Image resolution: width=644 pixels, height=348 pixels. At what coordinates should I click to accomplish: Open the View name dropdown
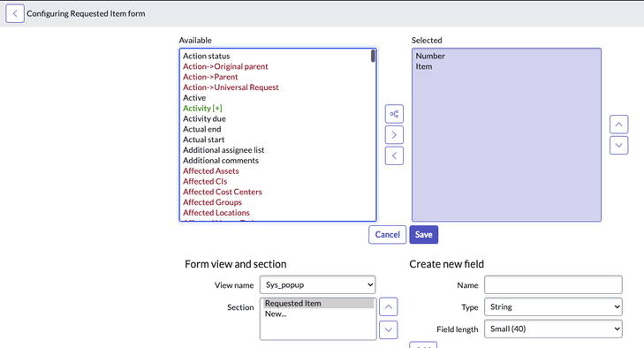(317, 284)
